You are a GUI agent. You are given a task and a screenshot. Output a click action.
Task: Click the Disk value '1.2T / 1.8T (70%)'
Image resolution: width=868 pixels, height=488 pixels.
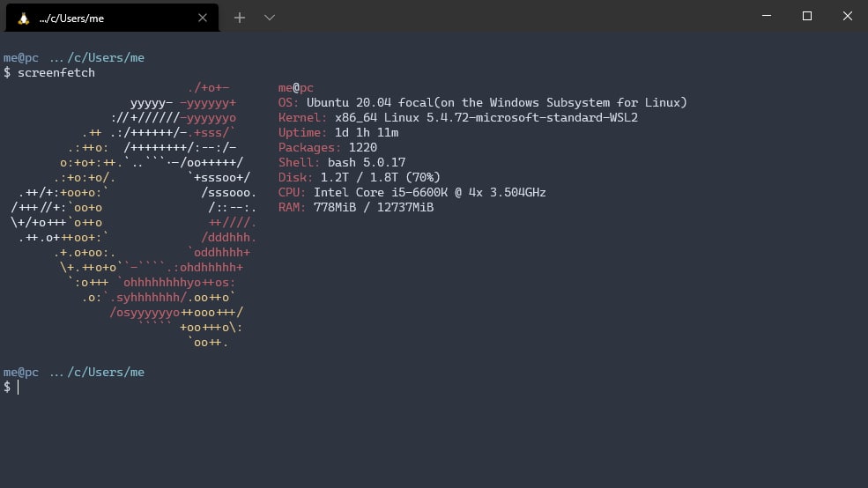click(381, 177)
